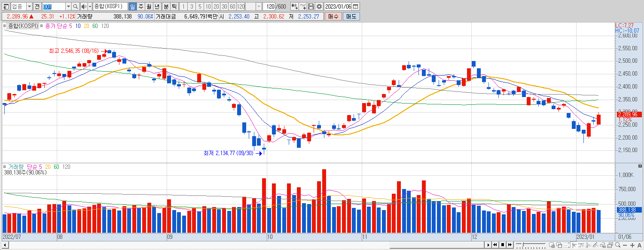Click the grid window layout icon
Viewport: 644px width, 250px height.
[552, 245]
